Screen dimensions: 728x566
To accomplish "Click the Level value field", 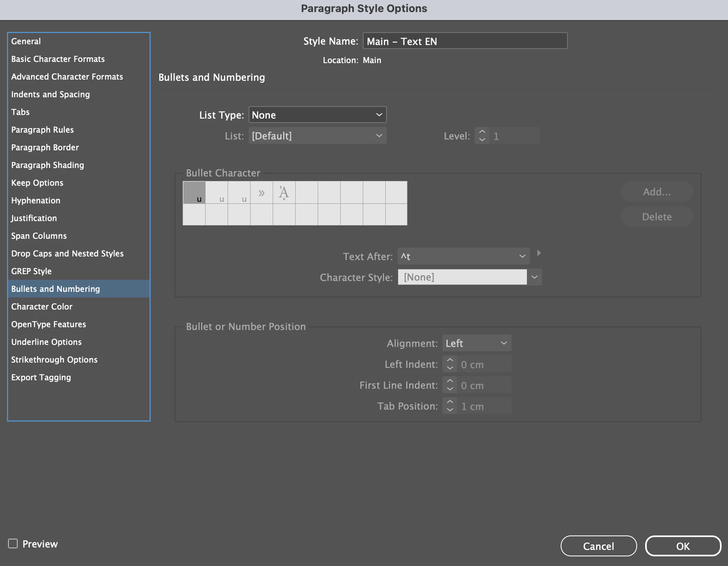I will pyautogui.click(x=514, y=136).
